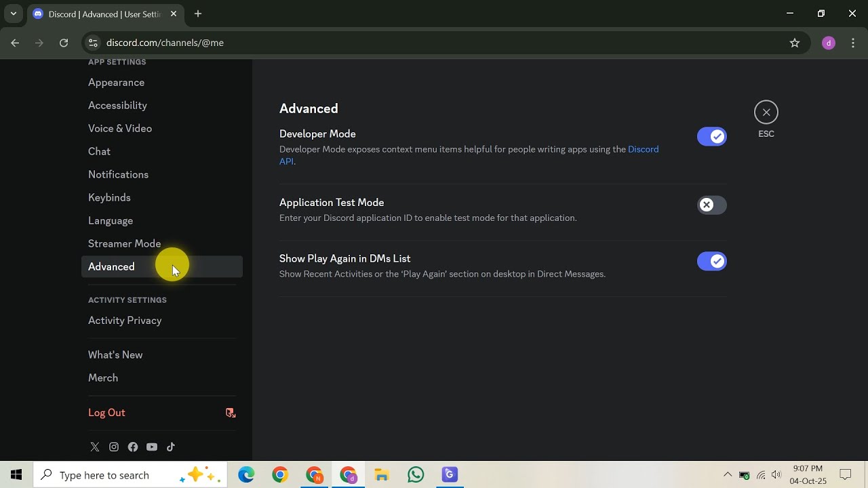
Task: Reload the Discord page
Action: [64, 43]
